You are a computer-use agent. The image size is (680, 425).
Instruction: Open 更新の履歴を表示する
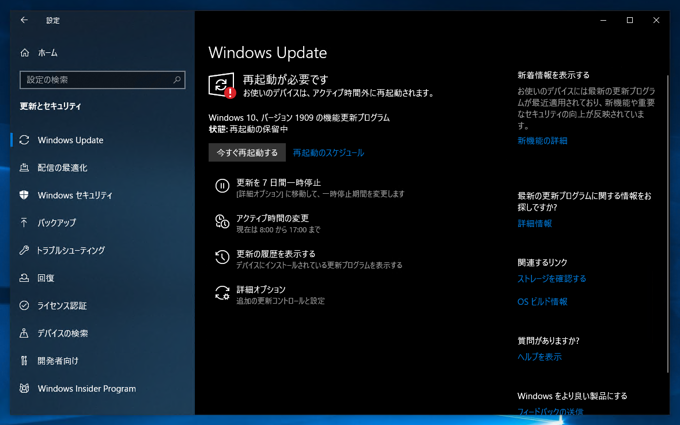[276, 254]
